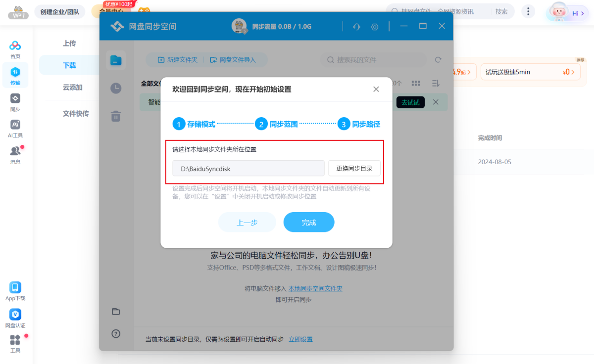Click open local folder icon bottom sidebar
The height and width of the screenshot is (364, 594).
116,312
